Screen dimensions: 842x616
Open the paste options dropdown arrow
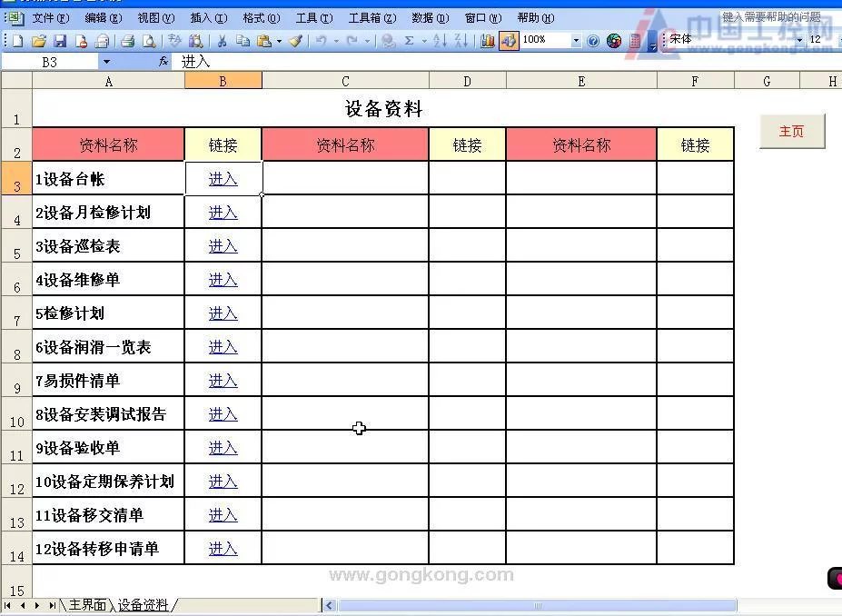[279, 40]
